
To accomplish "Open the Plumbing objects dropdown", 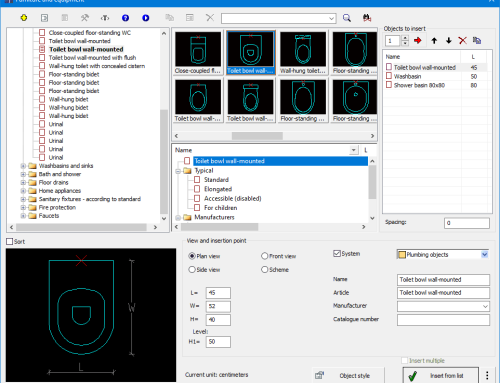I will click(484, 255).
